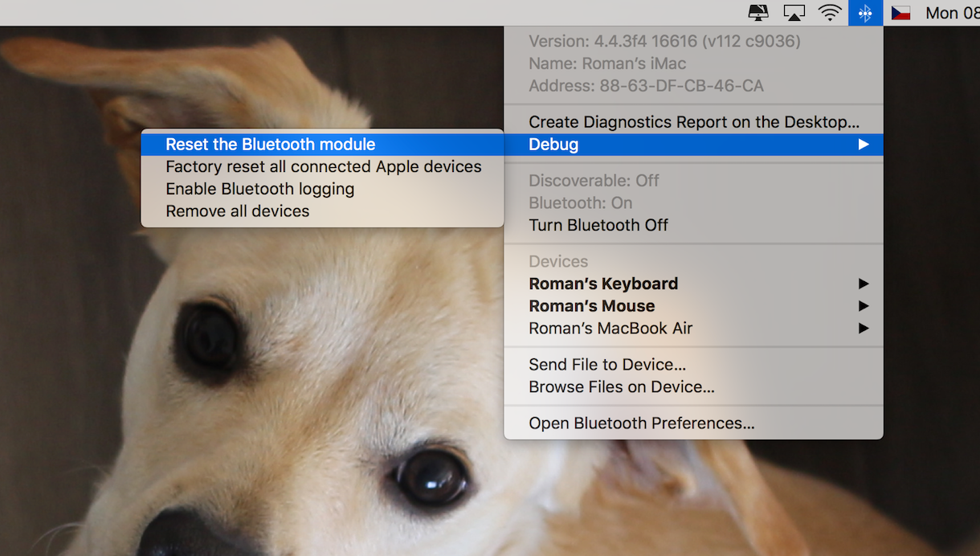Open Bluetooth Preferences

click(693, 423)
